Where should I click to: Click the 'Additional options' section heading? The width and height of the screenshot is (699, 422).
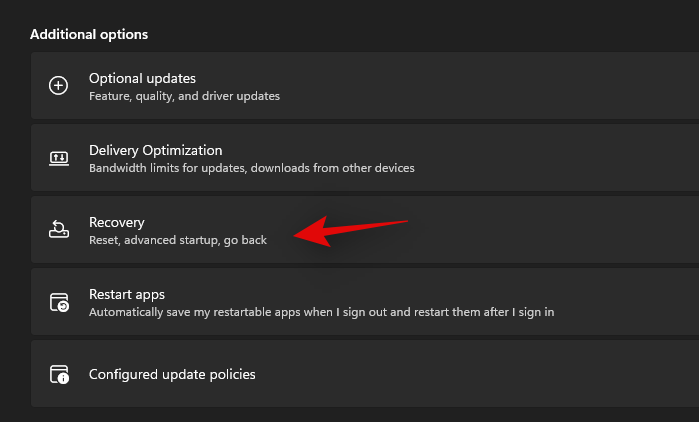[x=89, y=34]
